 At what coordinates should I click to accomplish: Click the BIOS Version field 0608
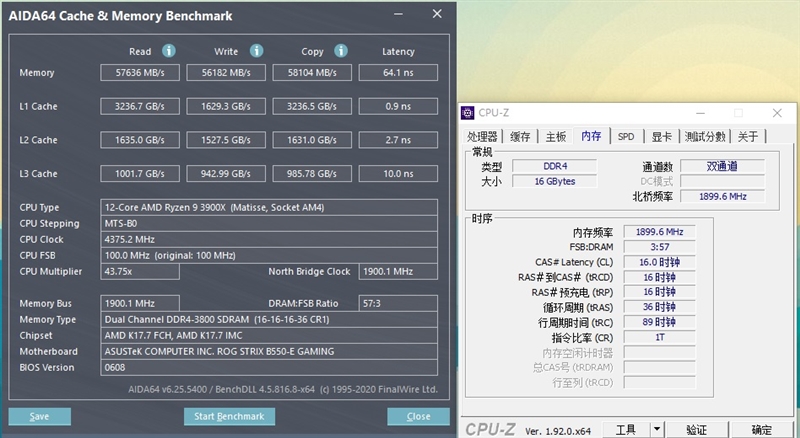(269, 368)
